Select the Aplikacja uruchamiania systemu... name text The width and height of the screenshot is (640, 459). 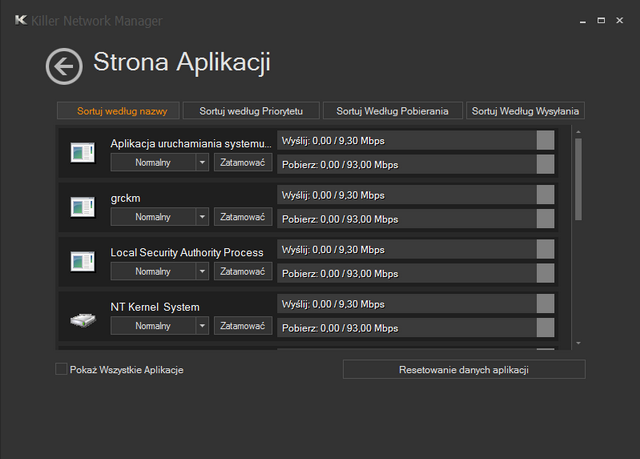pyautogui.click(x=191, y=144)
